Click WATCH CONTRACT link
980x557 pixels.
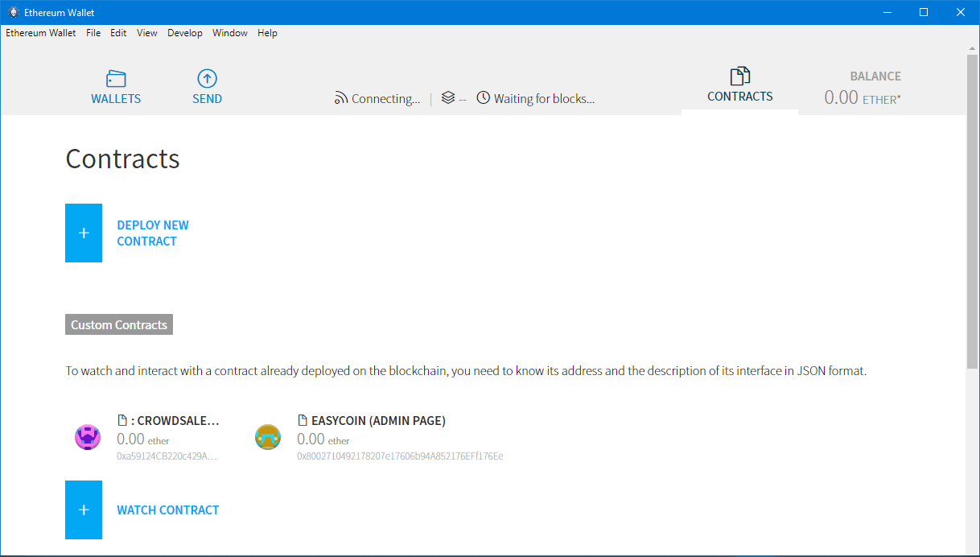168,510
